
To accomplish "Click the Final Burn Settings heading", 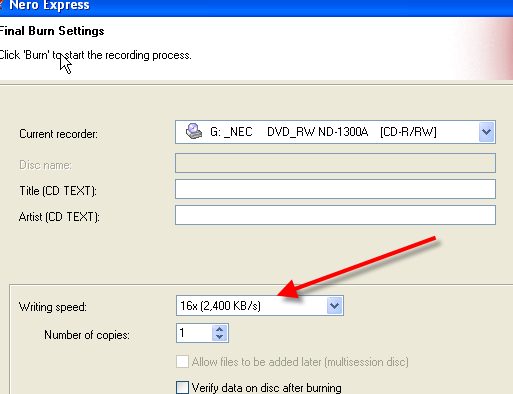I will coord(52,31).
